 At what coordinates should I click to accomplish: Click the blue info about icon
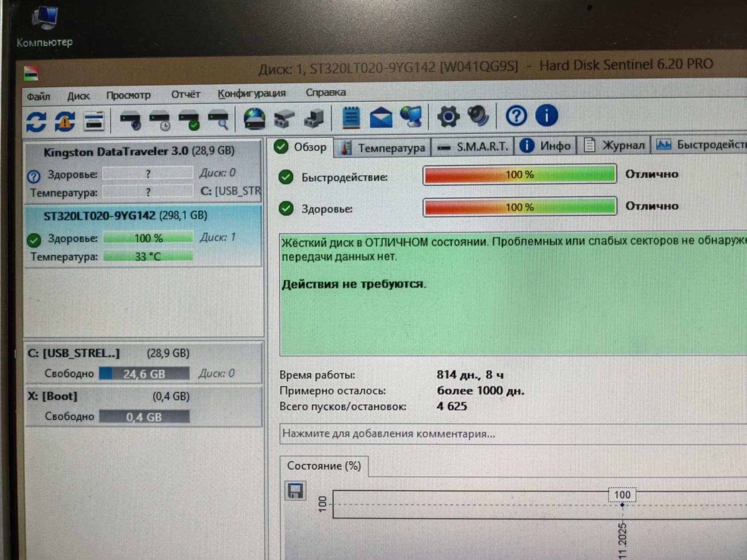[546, 115]
